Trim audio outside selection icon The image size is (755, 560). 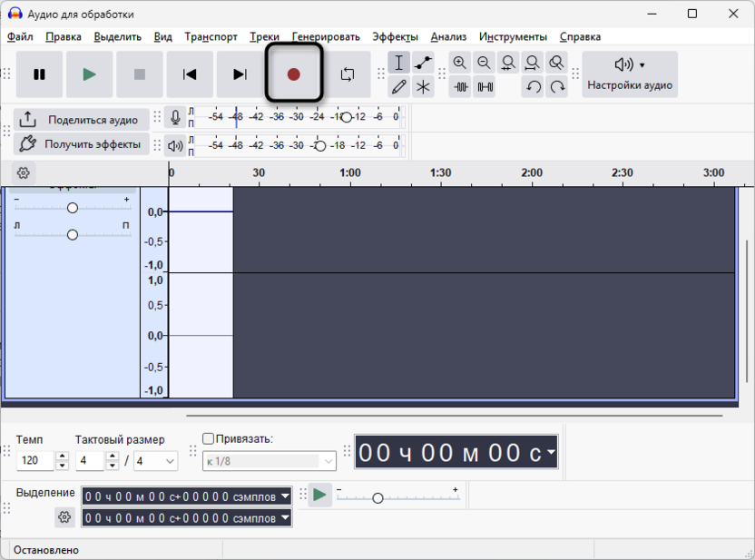click(460, 87)
